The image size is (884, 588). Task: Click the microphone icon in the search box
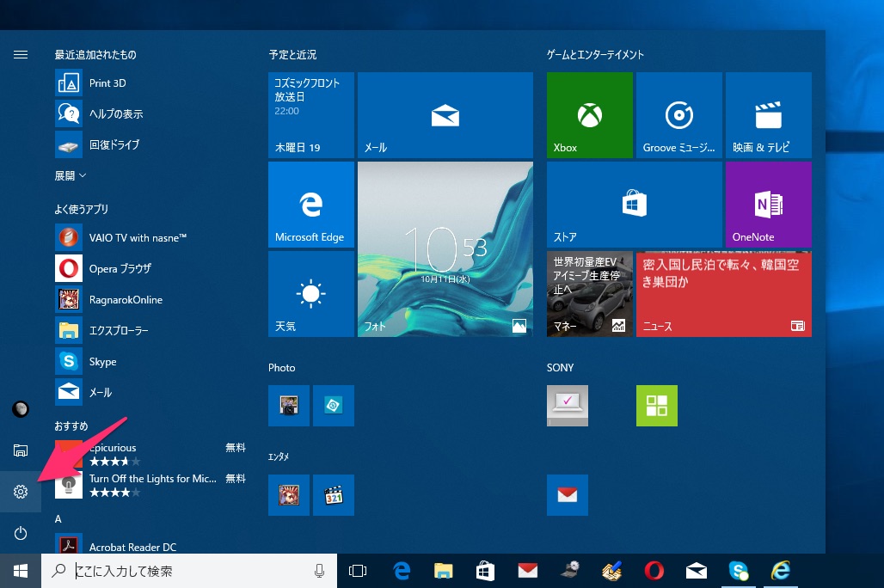click(x=319, y=571)
